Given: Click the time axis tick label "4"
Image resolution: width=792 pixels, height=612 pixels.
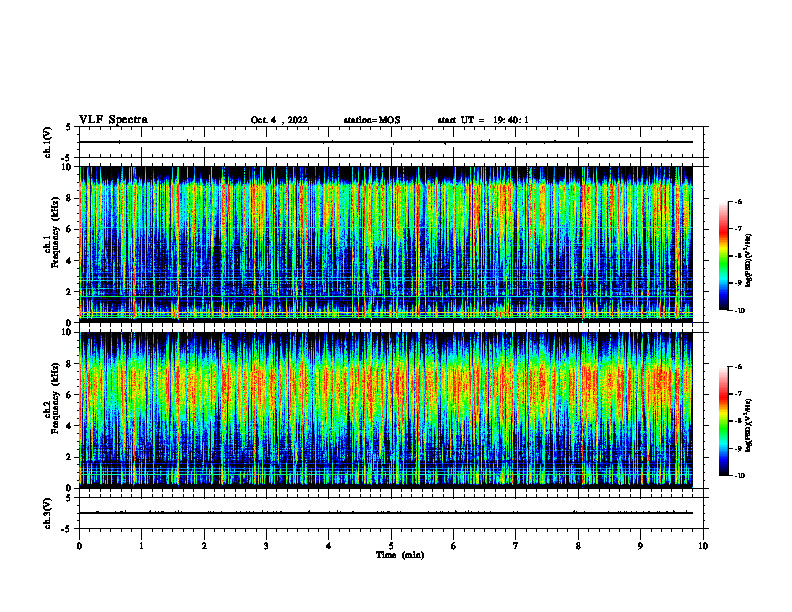Looking at the screenshot, I should tap(329, 546).
